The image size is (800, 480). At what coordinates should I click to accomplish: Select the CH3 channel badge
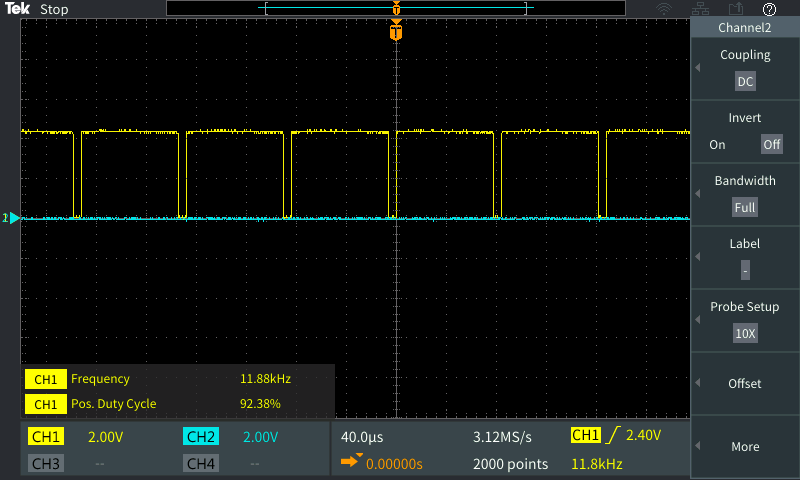[46, 463]
